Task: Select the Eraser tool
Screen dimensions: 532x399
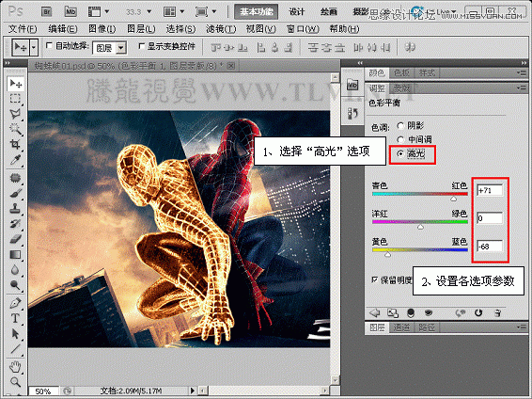Action: tap(15, 239)
